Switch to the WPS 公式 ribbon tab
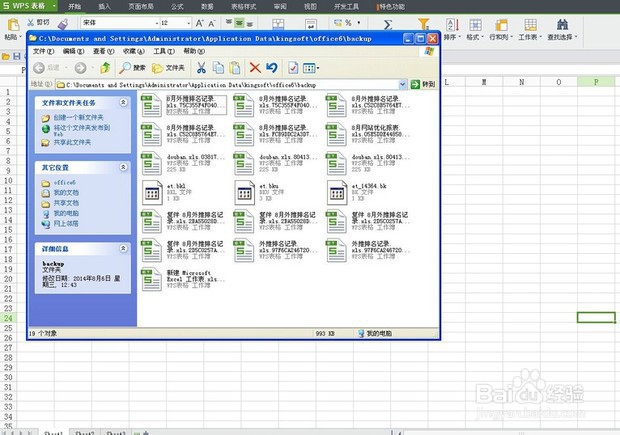The height and width of the screenshot is (435, 620). [x=177, y=6]
